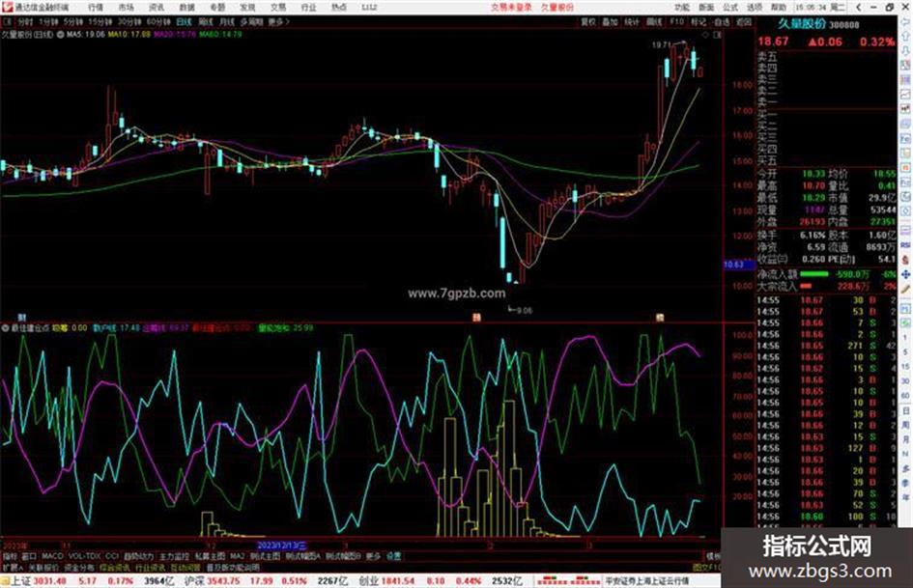
Task: Expand the 扩展∧ panel
Action: click(13, 567)
